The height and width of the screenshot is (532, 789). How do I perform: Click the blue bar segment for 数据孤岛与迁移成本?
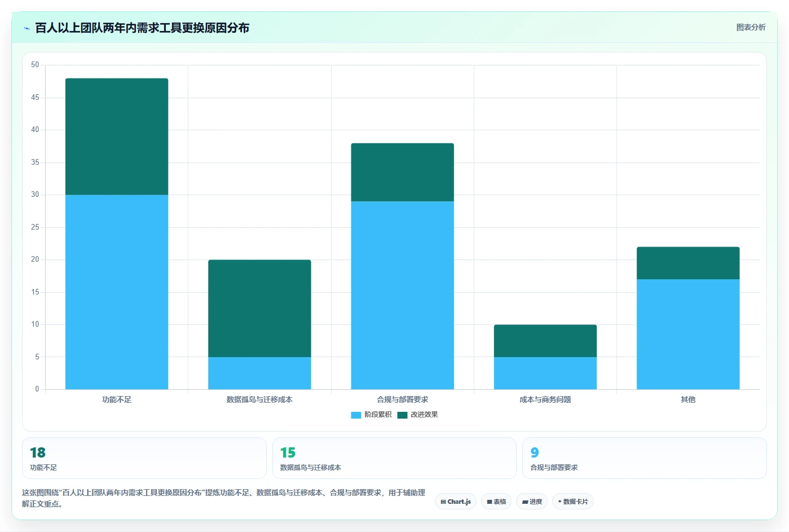click(259, 373)
